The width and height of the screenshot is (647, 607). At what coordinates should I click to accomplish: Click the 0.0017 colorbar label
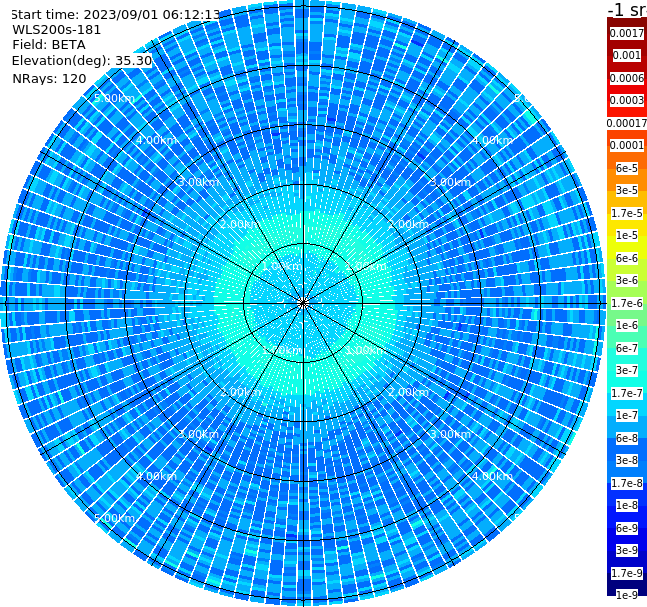627,33
